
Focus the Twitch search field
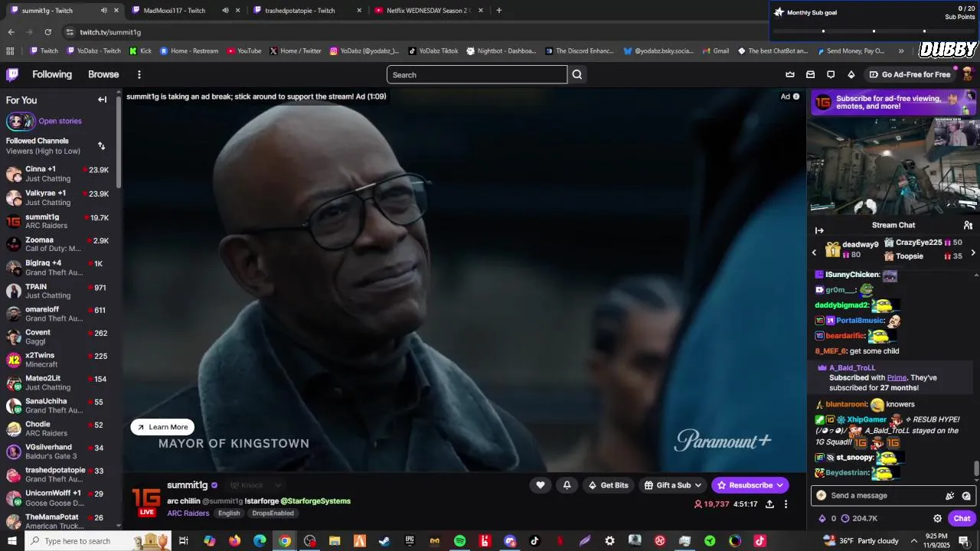click(477, 74)
